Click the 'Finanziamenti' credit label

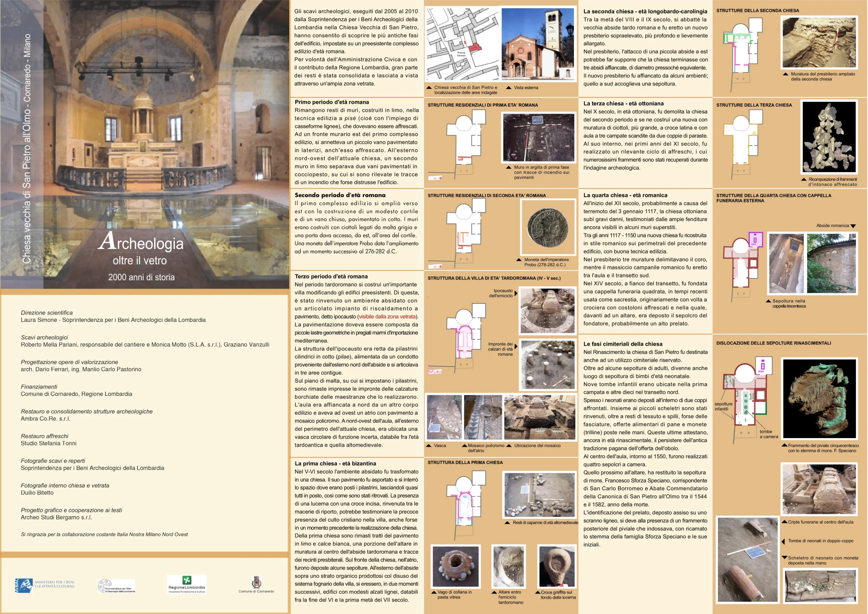(x=39, y=387)
